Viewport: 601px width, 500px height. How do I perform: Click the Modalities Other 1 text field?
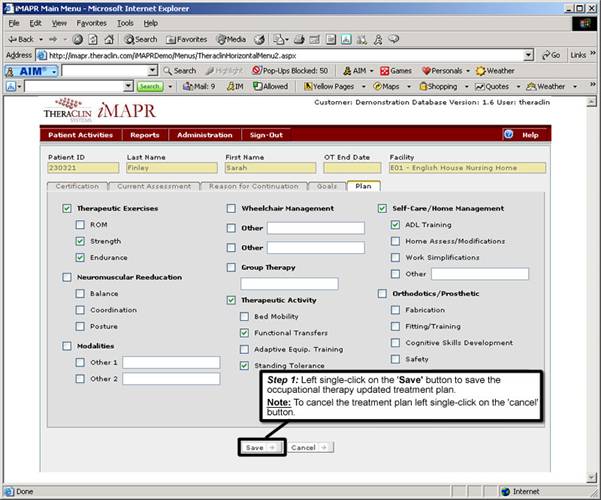(x=171, y=362)
